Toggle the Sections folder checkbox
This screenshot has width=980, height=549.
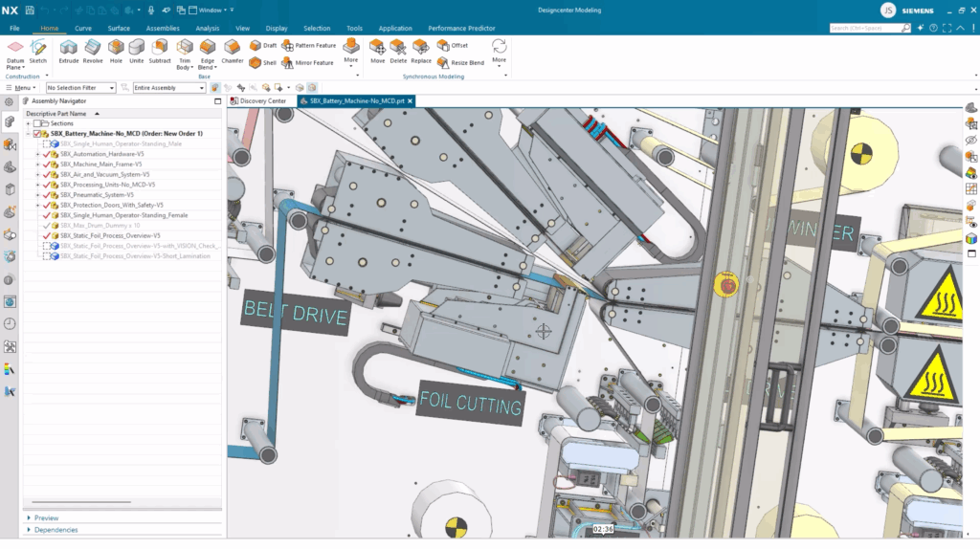(x=38, y=123)
